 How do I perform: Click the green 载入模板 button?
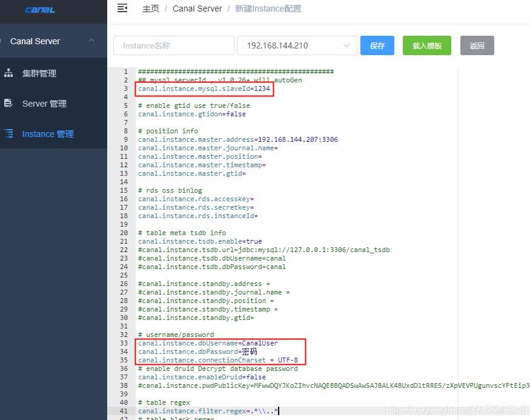pyautogui.click(x=427, y=45)
